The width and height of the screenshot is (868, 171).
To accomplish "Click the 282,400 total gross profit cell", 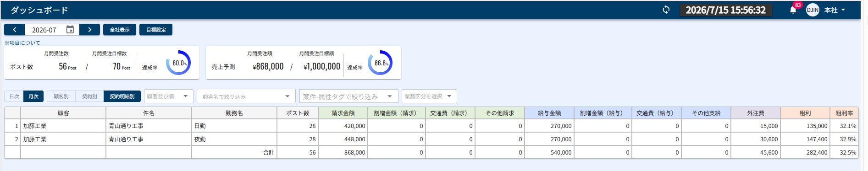I will 805,152.
